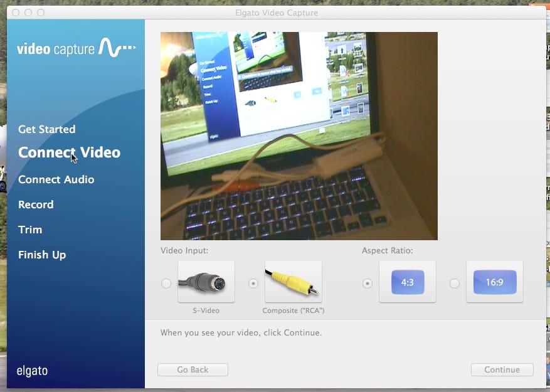This screenshot has width=550, height=392.
Task: Click the Aspect Ratio: heading
Action: coord(387,251)
